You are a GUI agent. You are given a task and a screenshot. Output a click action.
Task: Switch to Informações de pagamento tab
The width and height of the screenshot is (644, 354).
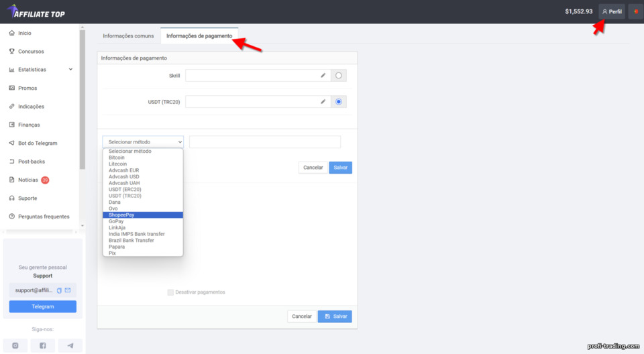199,36
